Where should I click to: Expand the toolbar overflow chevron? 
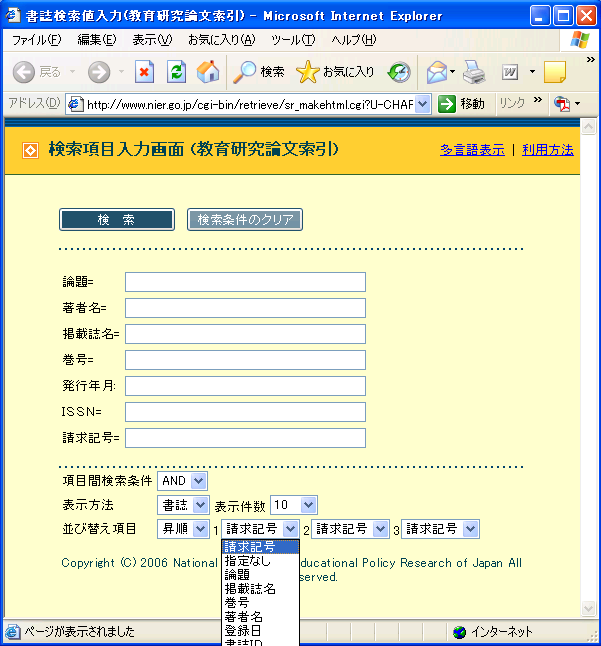(x=591, y=59)
